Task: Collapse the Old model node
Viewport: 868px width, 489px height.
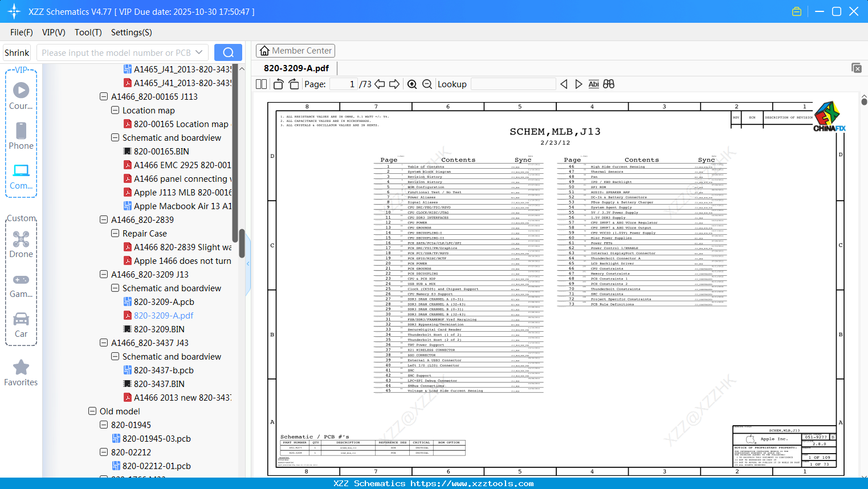Action: pos(92,411)
